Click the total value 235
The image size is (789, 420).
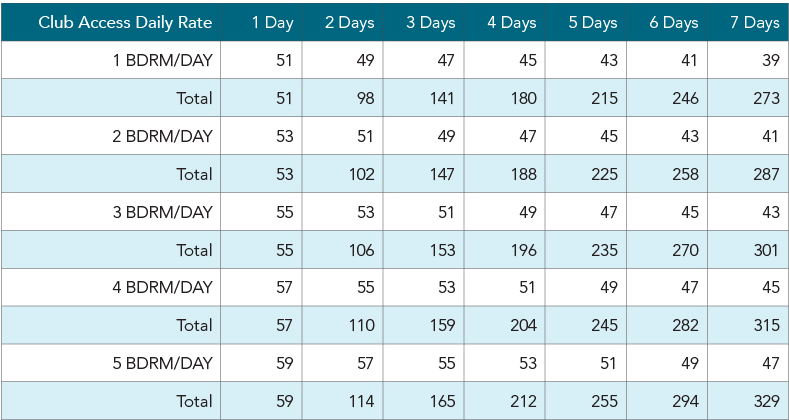(x=602, y=250)
